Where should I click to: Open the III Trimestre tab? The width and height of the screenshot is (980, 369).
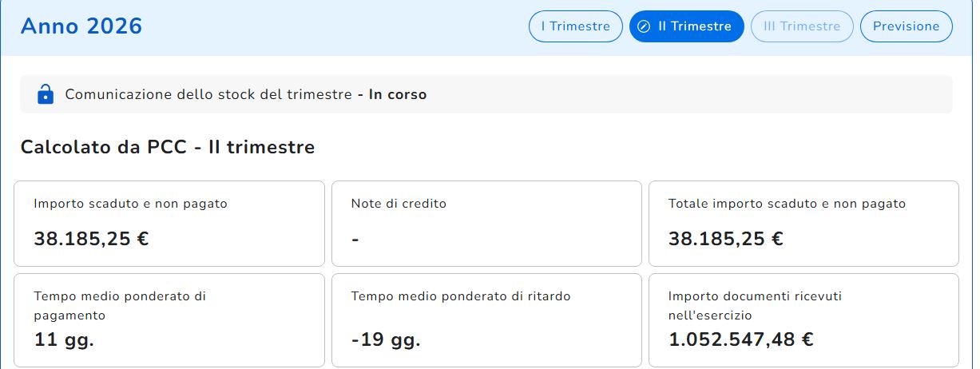click(802, 26)
